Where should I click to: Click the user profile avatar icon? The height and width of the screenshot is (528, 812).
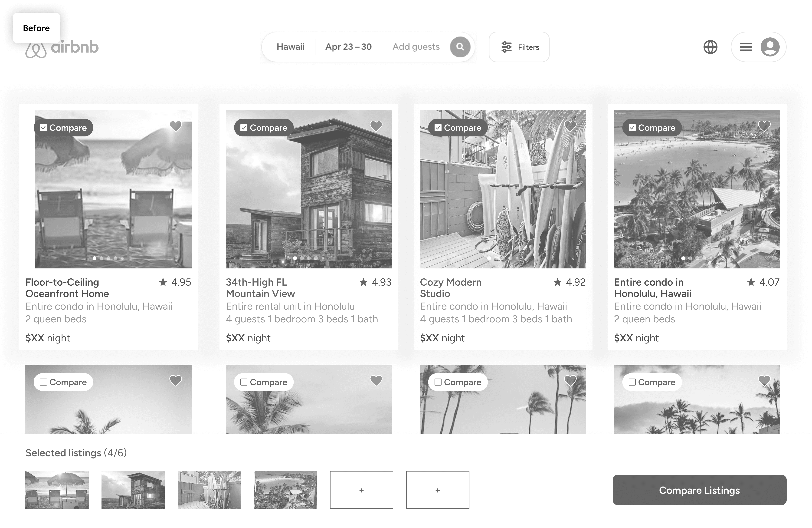click(770, 47)
